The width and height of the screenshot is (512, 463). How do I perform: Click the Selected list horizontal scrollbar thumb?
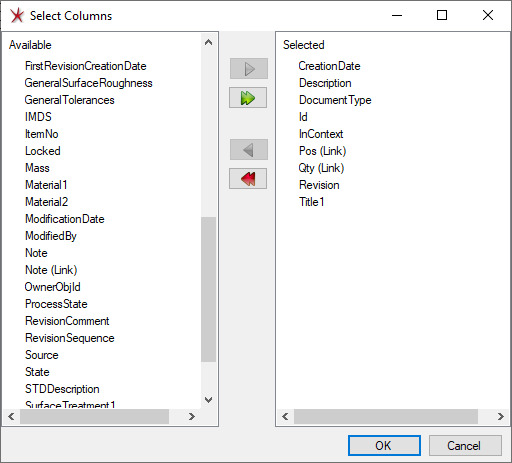[386, 416]
